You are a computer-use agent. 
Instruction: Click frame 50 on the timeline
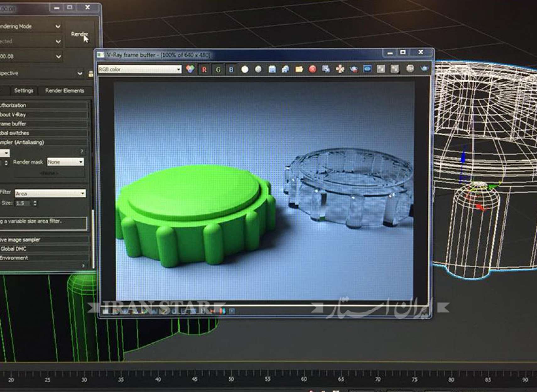click(231, 379)
